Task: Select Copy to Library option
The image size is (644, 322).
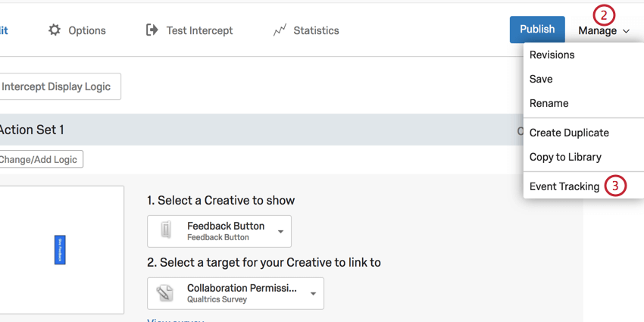Action: 565,157
